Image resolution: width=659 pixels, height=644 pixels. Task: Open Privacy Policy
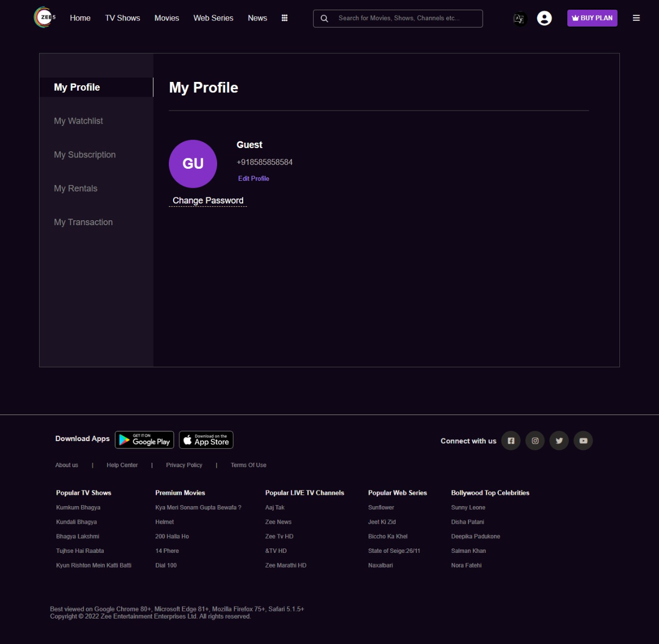pyautogui.click(x=184, y=465)
